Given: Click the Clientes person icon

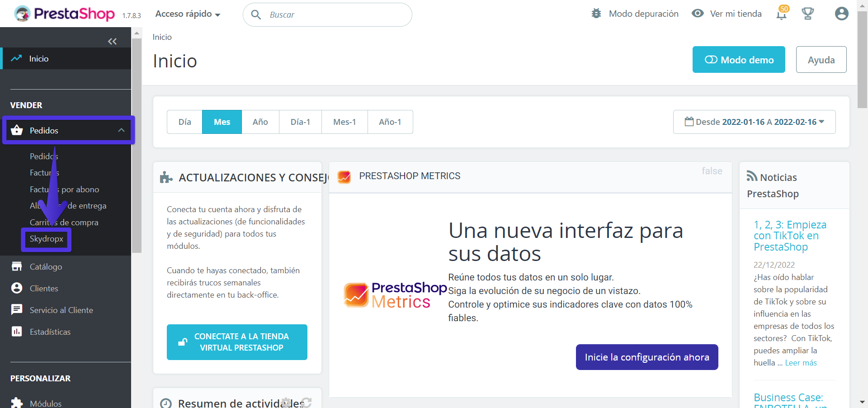Looking at the screenshot, I should (17, 288).
